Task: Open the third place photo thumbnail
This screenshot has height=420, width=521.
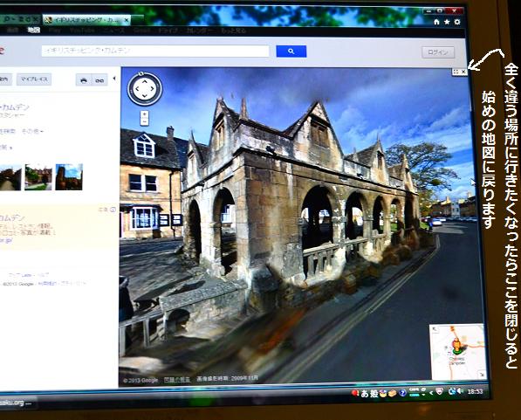Action: [69, 177]
